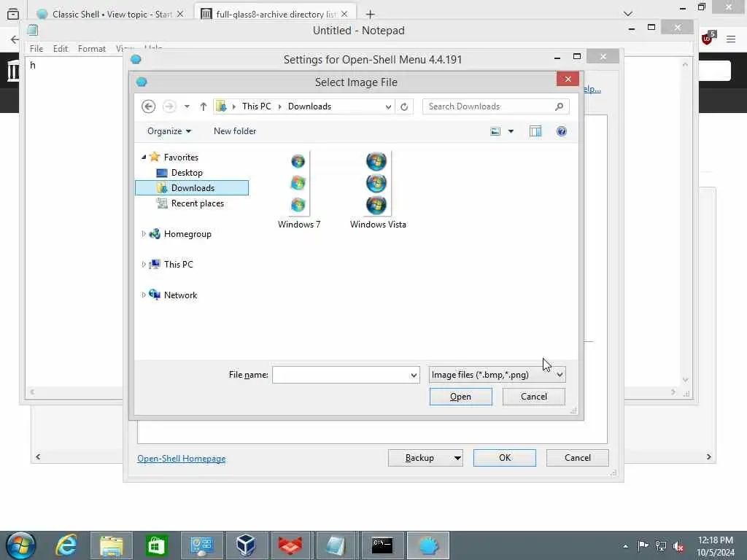Viewport: 747px width, 560px height.
Task: Switch to full-glass8-archive directory listing tab
Action: point(274,15)
